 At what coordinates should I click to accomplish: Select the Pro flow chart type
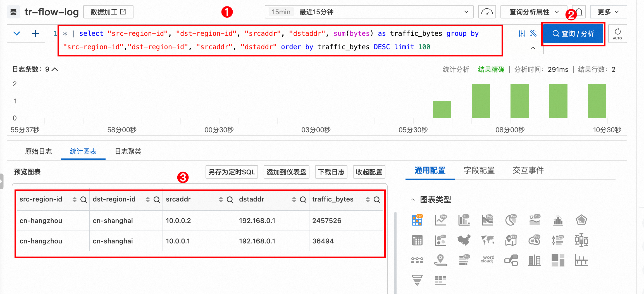click(x=487, y=220)
